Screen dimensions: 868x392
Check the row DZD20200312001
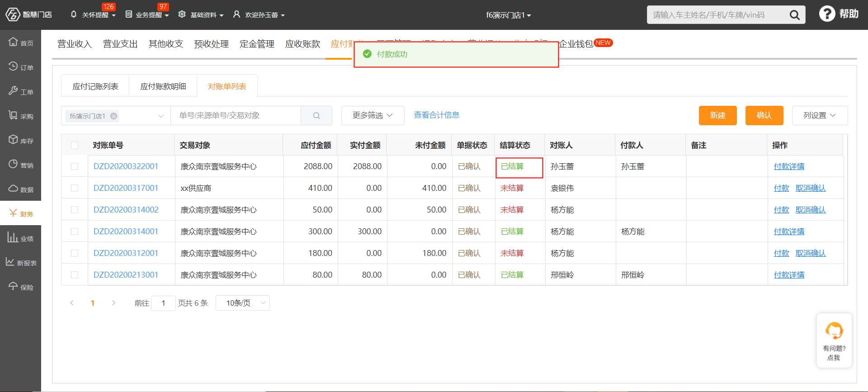coord(75,253)
